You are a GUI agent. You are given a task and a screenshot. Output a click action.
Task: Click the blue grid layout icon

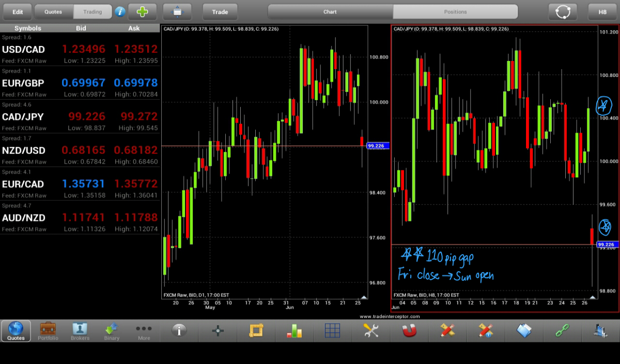(x=333, y=330)
